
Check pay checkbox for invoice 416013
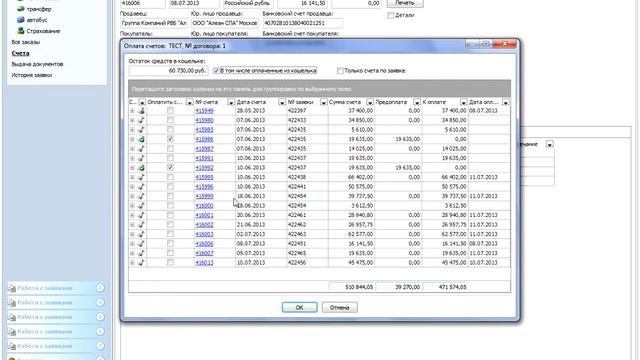170,262
